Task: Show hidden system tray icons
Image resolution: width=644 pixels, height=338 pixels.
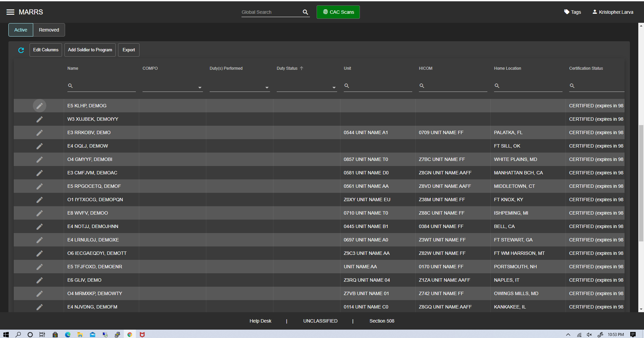Action: [x=568, y=334]
